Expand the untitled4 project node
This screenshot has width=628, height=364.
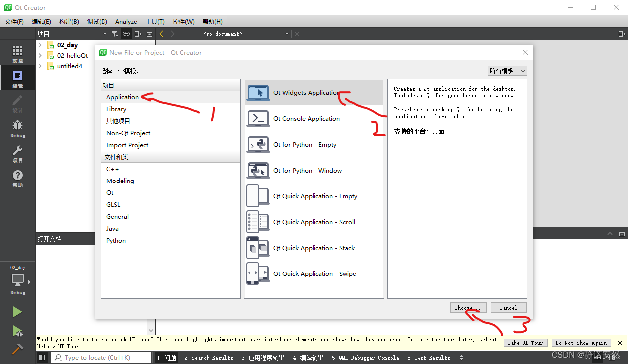point(40,66)
